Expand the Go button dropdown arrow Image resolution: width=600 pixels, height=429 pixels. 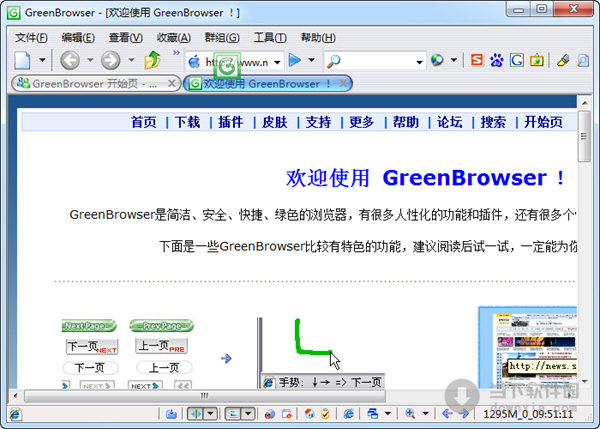pos(311,60)
